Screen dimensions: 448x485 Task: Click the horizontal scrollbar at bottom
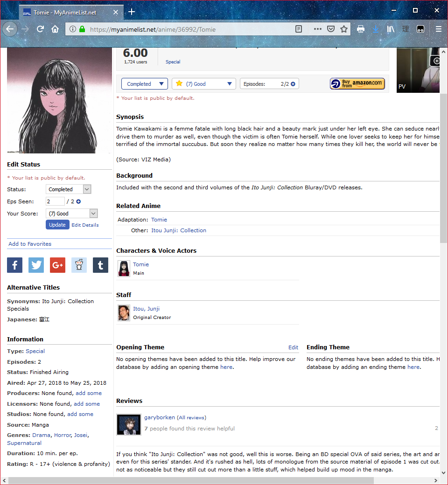point(191,480)
